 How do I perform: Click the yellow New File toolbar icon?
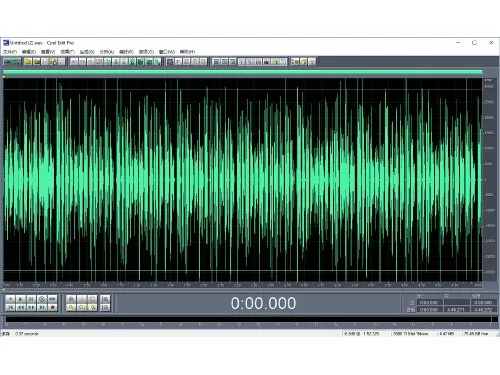point(28,62)
